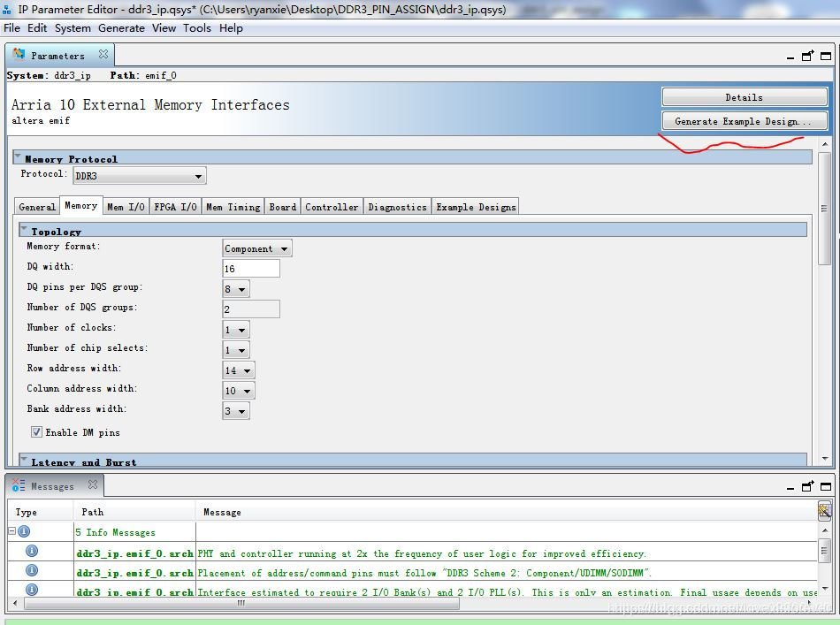Click the Messages panel vertical scrollbar thumb
840x625 pixels.
tap(824, 551)
